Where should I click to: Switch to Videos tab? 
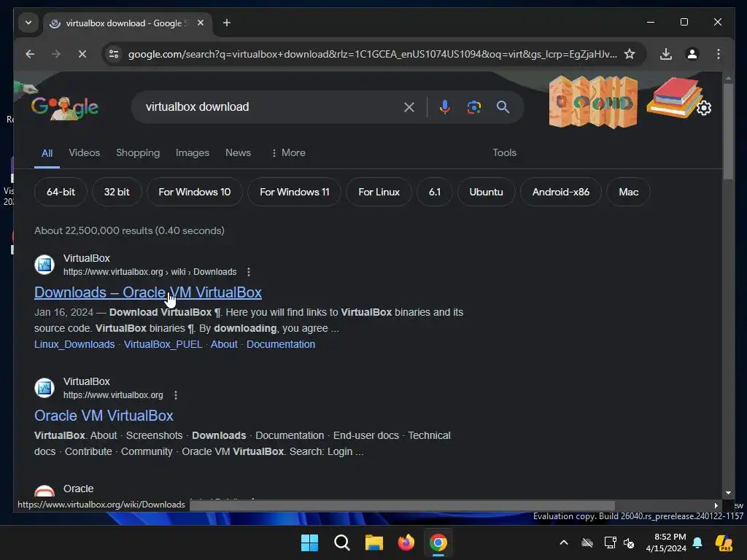click(x=85, y=153)
